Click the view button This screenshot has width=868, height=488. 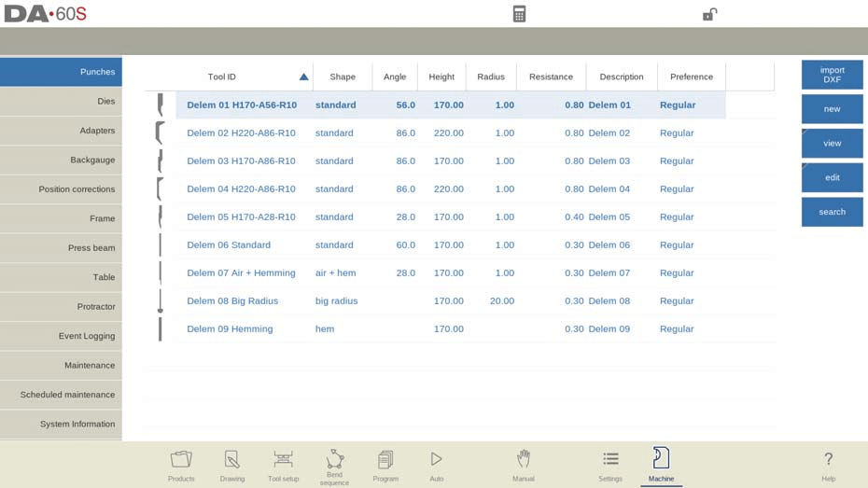tap(832, 144)
